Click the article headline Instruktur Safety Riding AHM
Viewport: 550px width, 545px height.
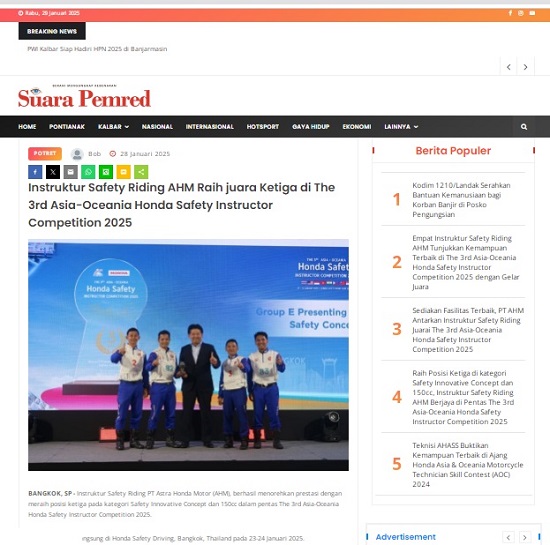[181, 205]
